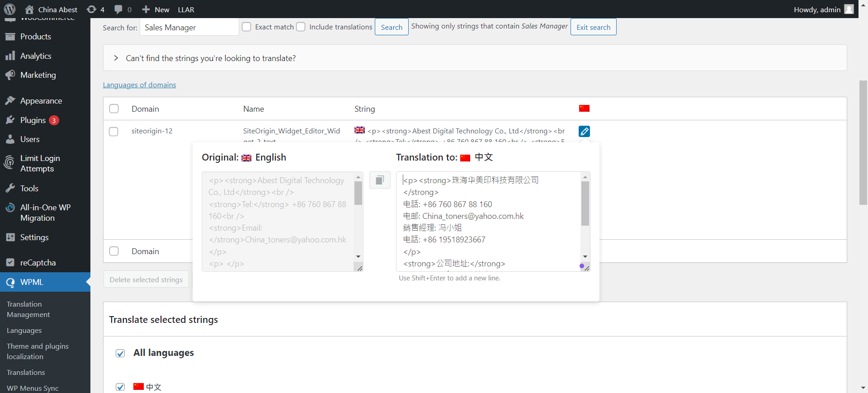
Task: Click the Appearance paintbrush icon
Action: [x=10, y=101]
